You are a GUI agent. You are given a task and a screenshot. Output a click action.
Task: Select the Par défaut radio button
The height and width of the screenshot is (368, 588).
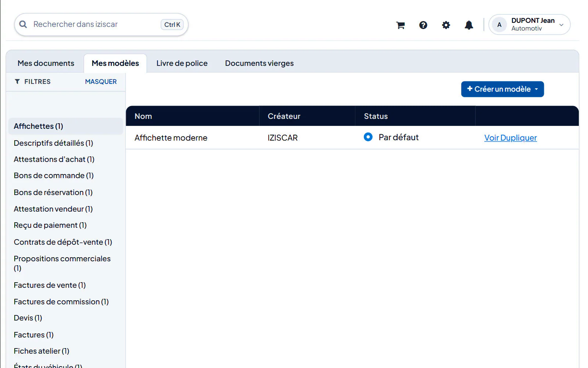click(x=368, y=137)
